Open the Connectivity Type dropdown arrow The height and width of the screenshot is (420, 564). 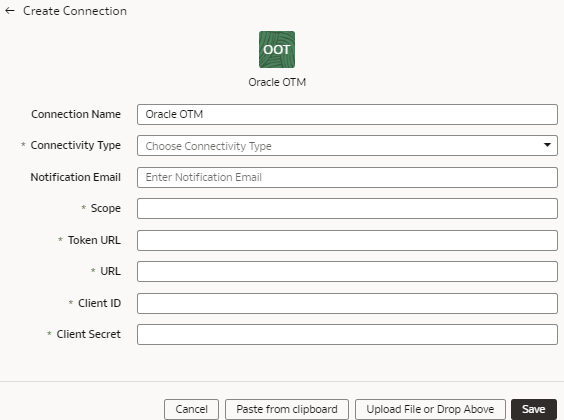click(x=547, y=145)
